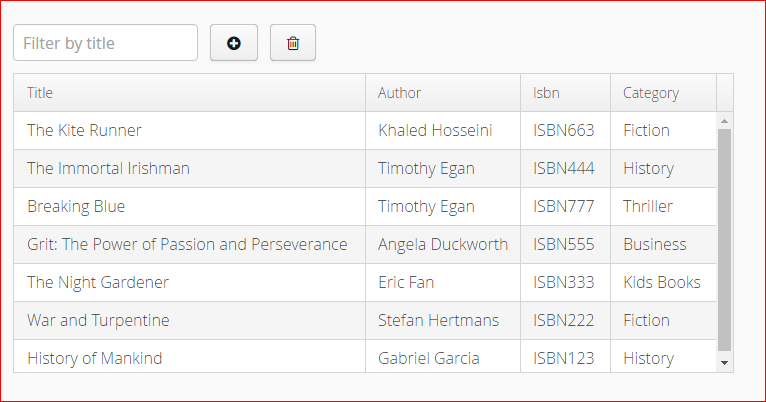Select the Grit: The Power of Passion row
Image resolution: width=766 pixels, height=402 pixels.
365,245
